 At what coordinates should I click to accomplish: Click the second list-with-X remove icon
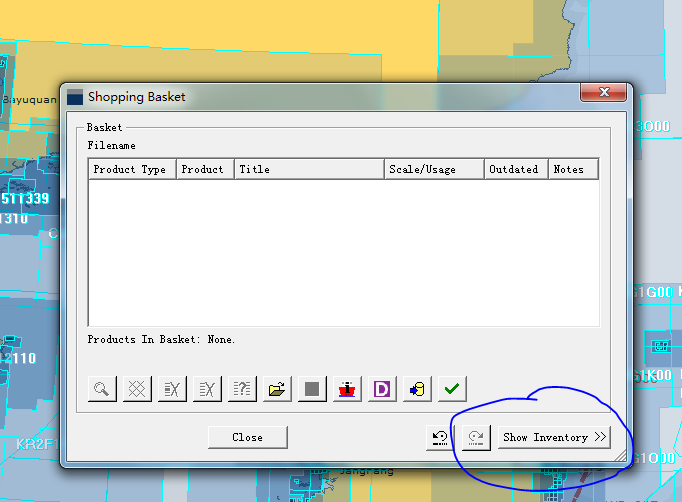point(208,389)
